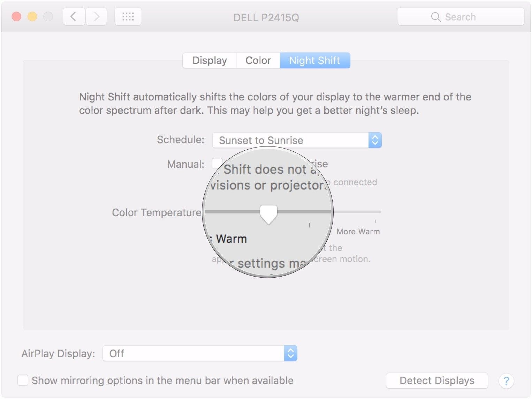Switch to the Color tab
This screenshot has width=532, height=399.
tap(258, 60)
